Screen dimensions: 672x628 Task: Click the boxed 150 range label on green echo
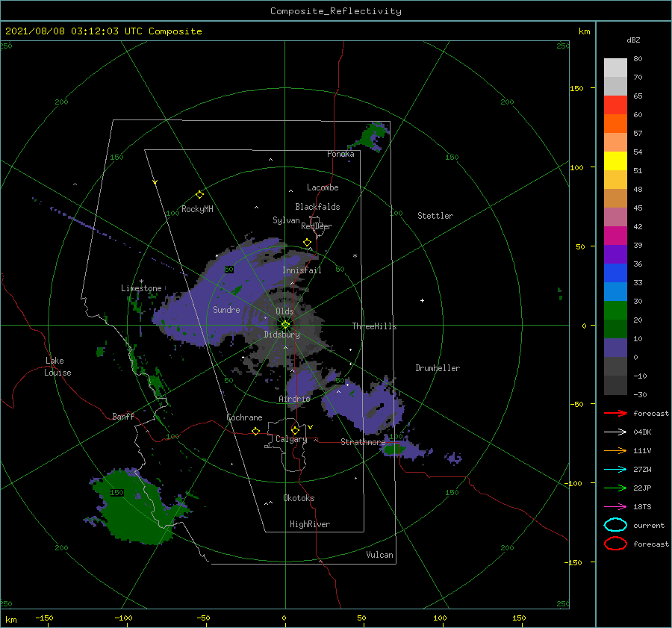point(116,493)
